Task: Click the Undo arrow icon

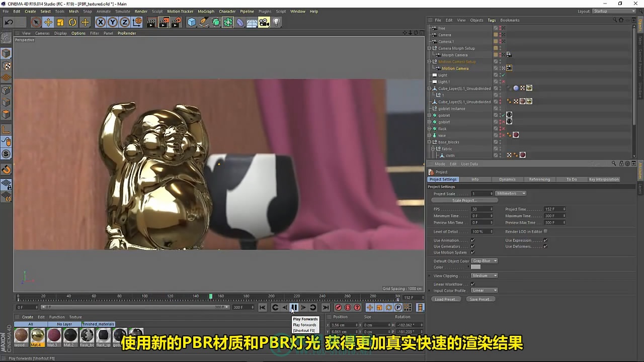Action: click(9, 22)
